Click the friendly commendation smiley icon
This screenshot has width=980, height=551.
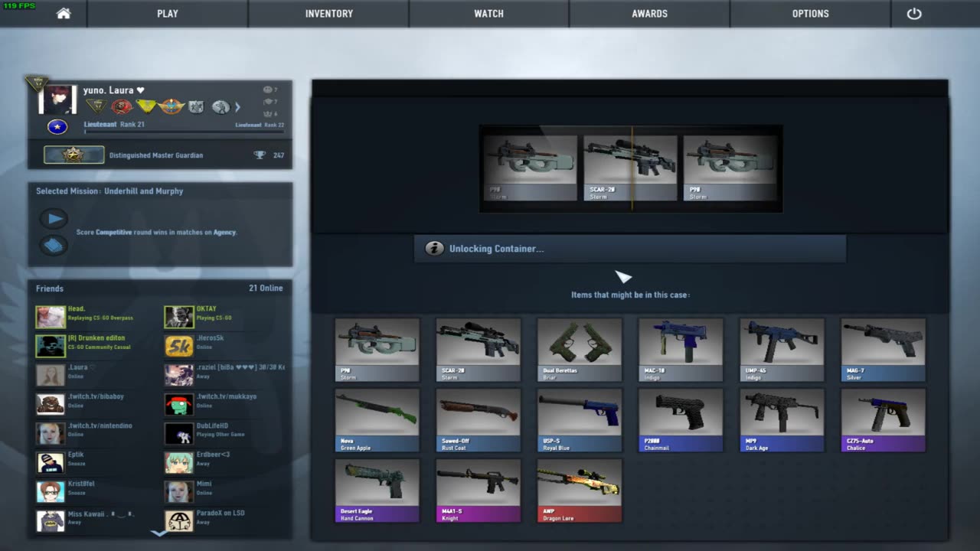(267, 90)
